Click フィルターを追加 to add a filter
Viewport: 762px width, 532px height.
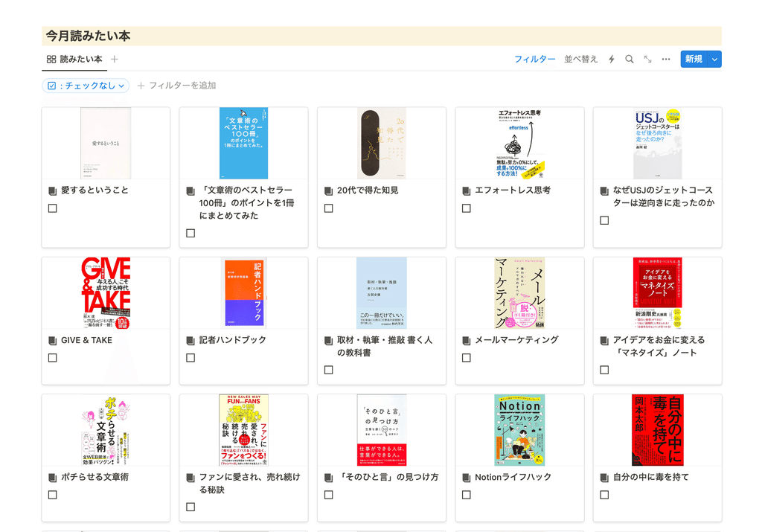176,86
